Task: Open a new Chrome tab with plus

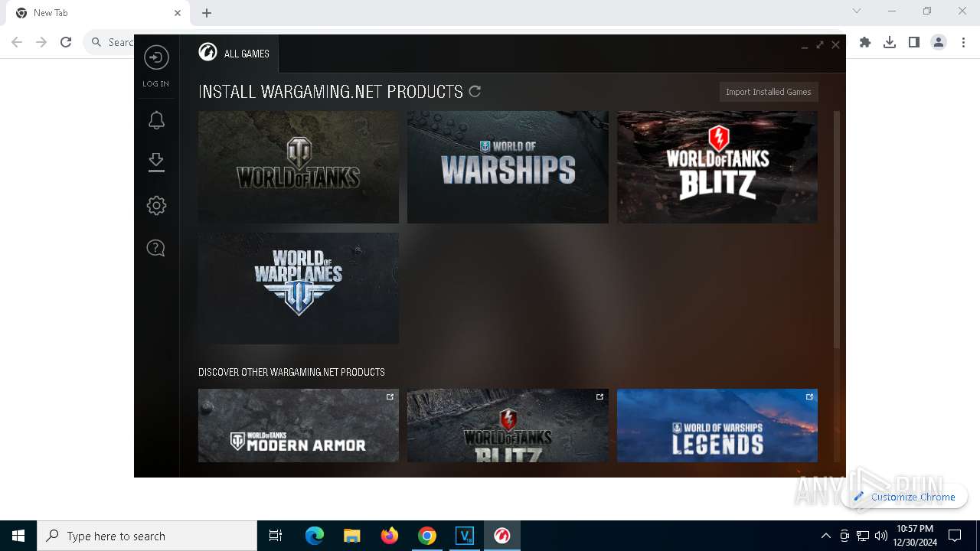Action: 207,13
